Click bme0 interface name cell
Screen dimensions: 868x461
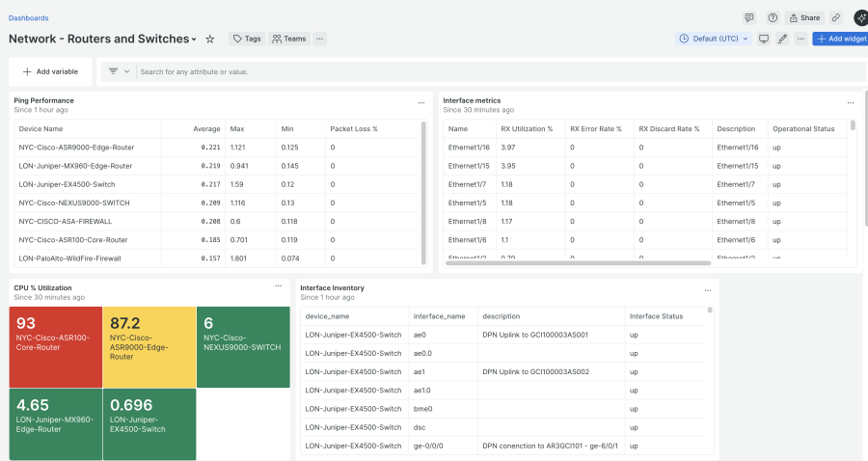[423, 409]
